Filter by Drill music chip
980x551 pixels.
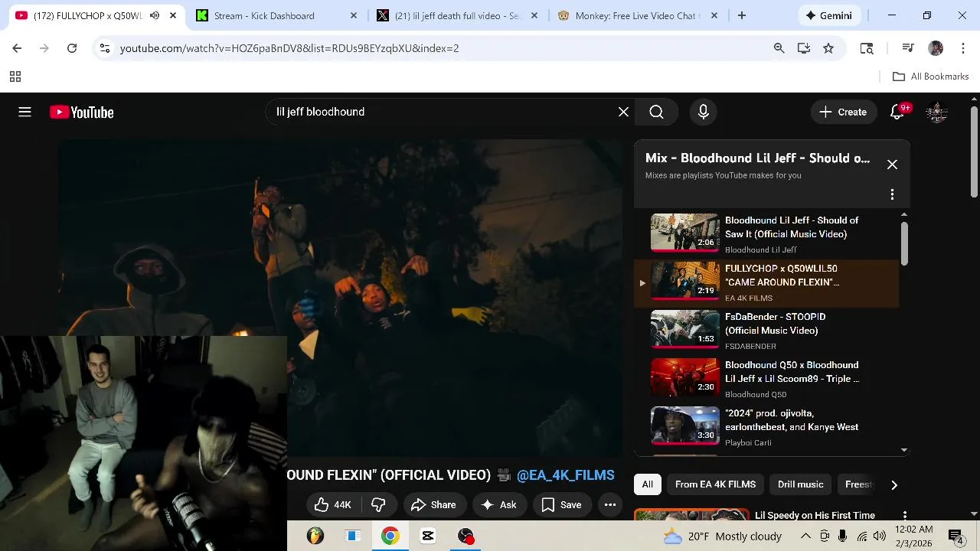tap(800, 484)
